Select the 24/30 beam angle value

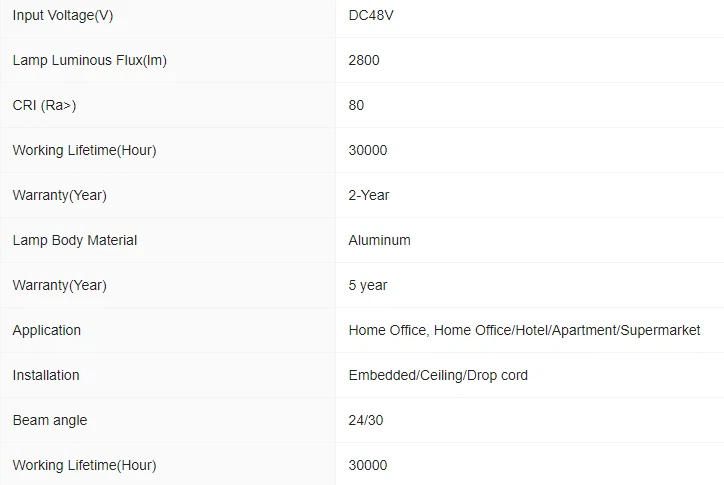pos(366,420)
